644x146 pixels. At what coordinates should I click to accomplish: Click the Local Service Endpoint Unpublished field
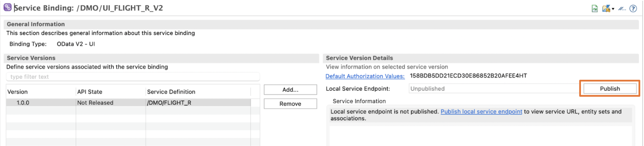tap(493, 88)
